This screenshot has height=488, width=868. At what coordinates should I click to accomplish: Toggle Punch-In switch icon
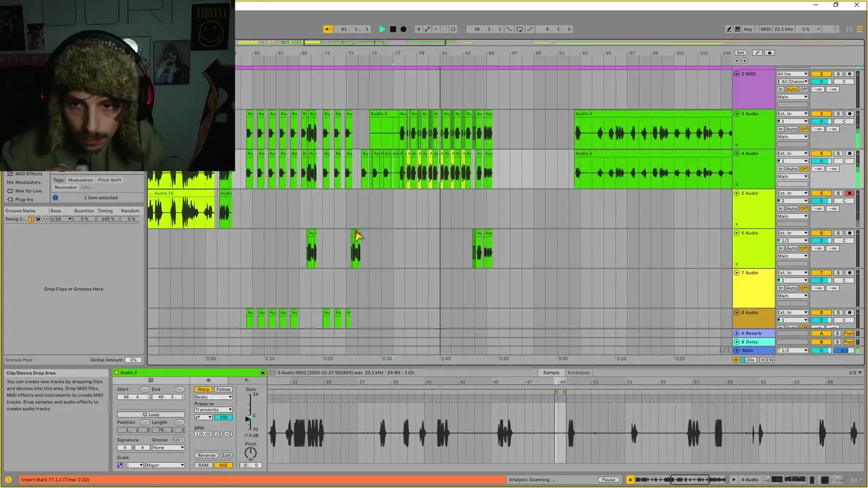[510, 29]
